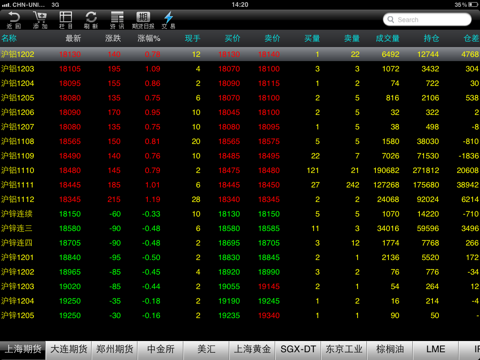Select the 沪铝1207 contract row
This screenshot has width=480, height=360.
pyautogui.click(x=240, y=127)
